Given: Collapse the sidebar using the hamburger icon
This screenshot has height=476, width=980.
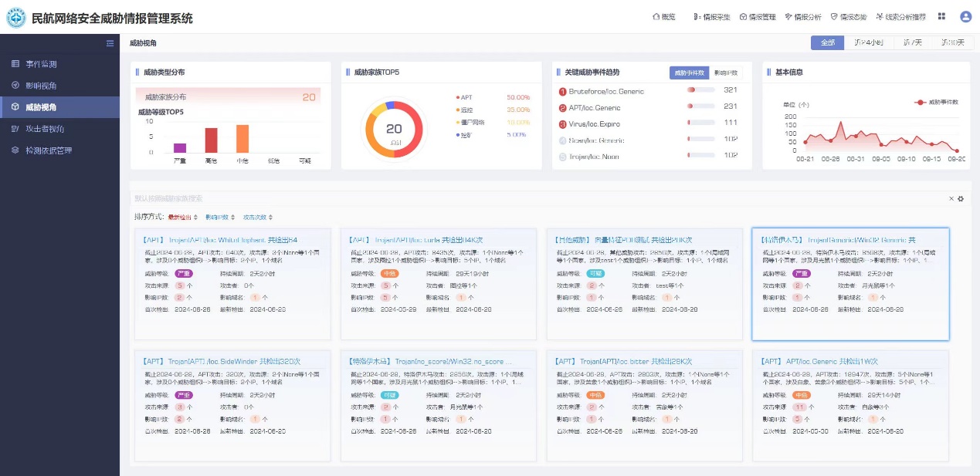Looking at the screenshot, I should [x=110, y=44].
